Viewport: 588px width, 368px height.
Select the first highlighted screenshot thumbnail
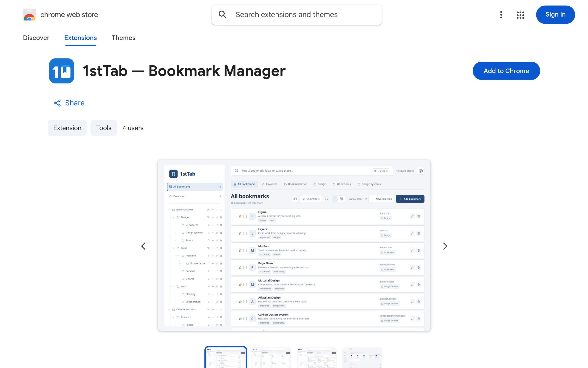tap(226, 357)
